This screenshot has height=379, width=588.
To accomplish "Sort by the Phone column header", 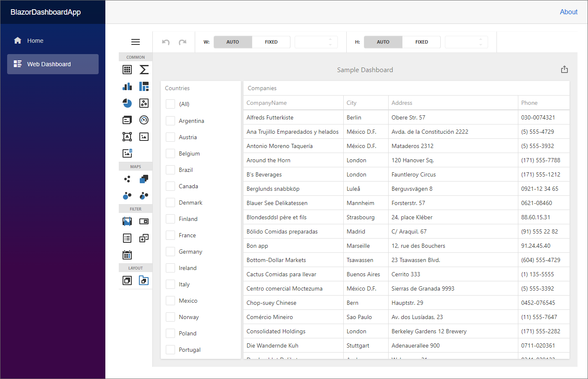I will click(x=544, y=103).
